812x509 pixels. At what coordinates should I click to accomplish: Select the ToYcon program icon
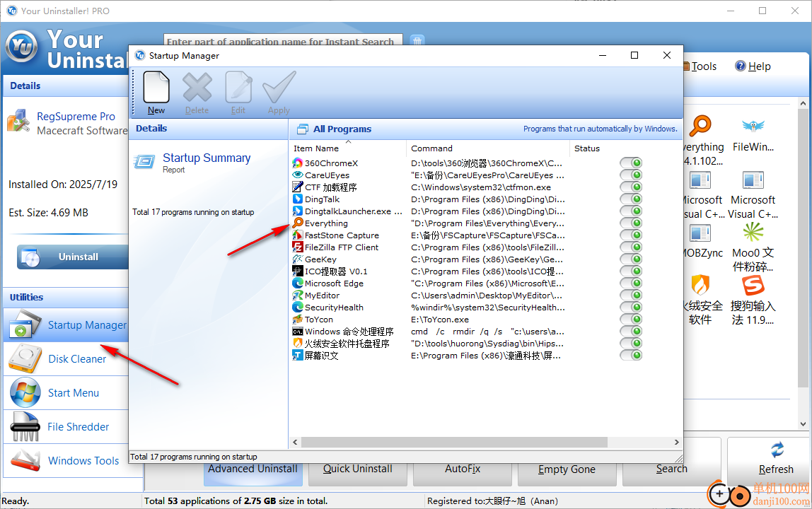pyautogui.click(x=297, y=319)
